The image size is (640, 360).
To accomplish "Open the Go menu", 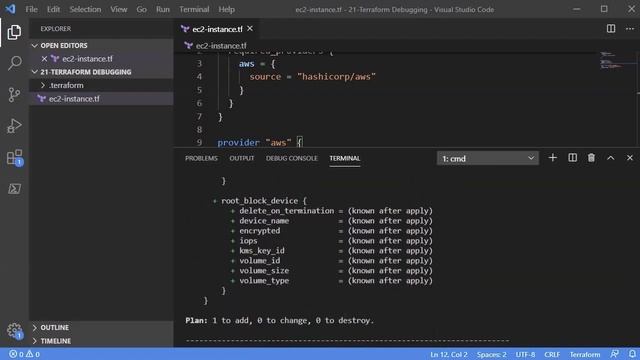I will point(142,9).
